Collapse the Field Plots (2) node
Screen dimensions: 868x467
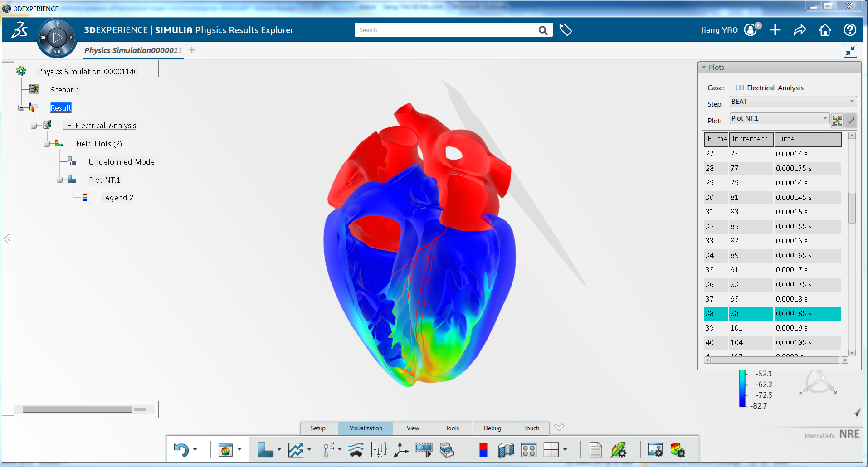(x=47, y=144)
